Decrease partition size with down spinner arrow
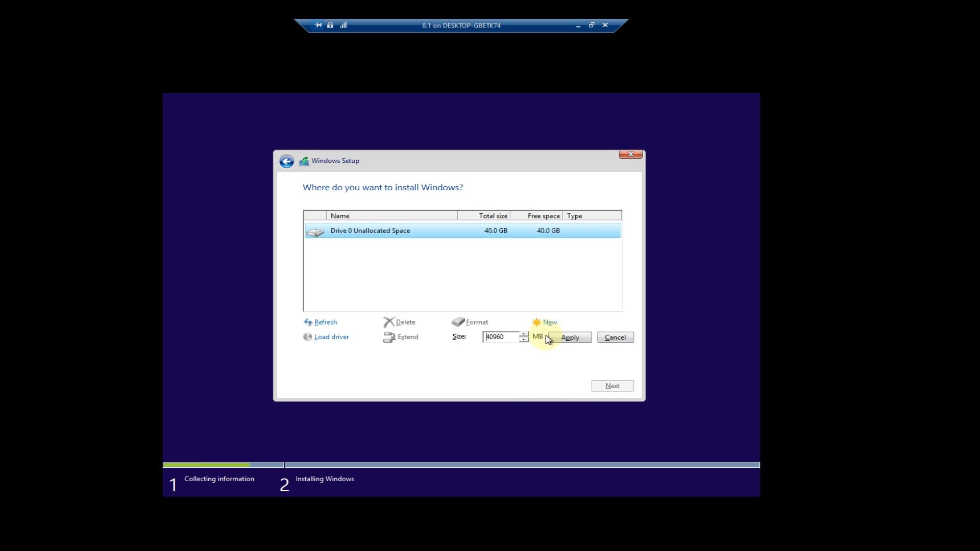 (524, 340)
